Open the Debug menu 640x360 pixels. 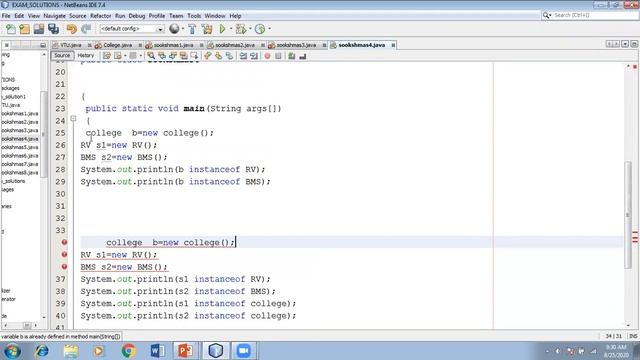coord(137,16)
